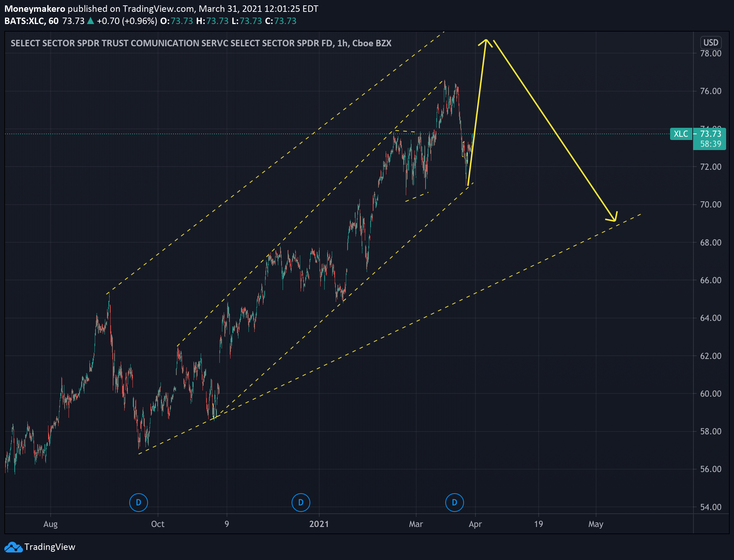Click the H:73.73 high value
This screenshot has height=560, width=734.
pos(212,21)
